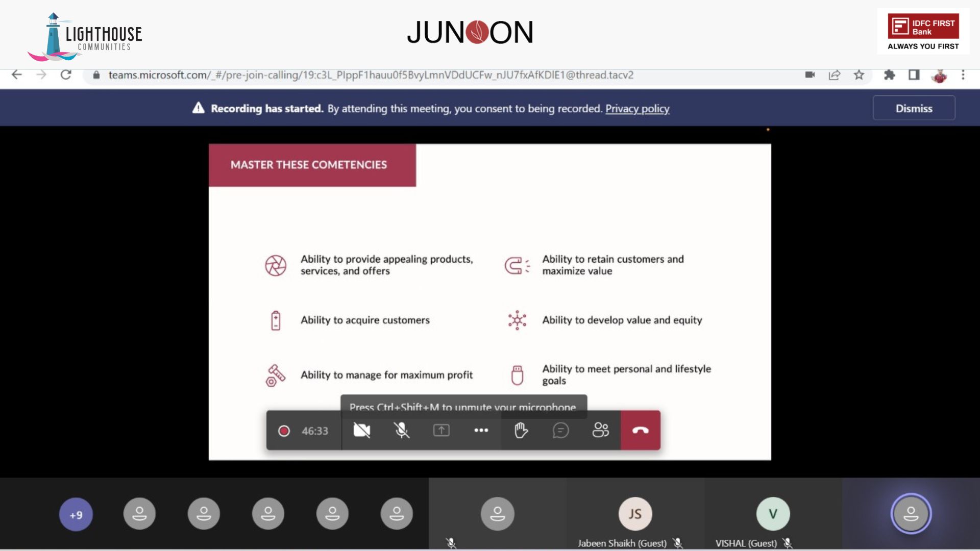Open the browser extensions puzzle icon
Image resolution: width=980 pixels, height=551 pixels.
click(889, 75)
